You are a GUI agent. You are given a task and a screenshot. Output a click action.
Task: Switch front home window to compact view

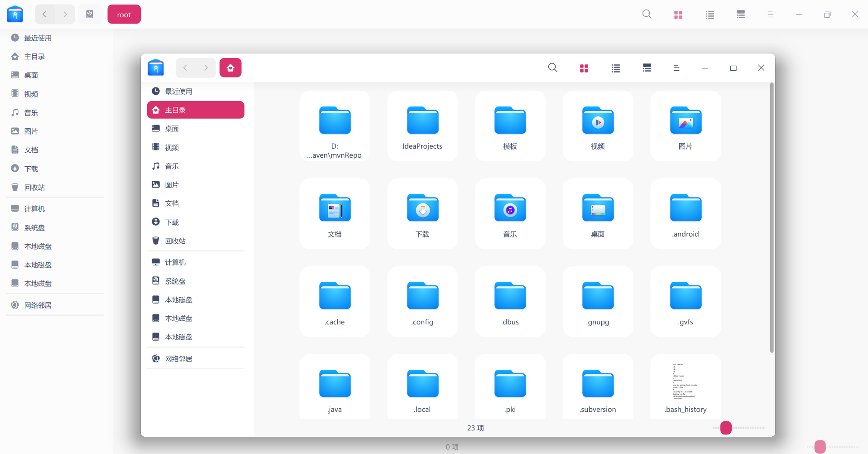(x=647, y=68)
